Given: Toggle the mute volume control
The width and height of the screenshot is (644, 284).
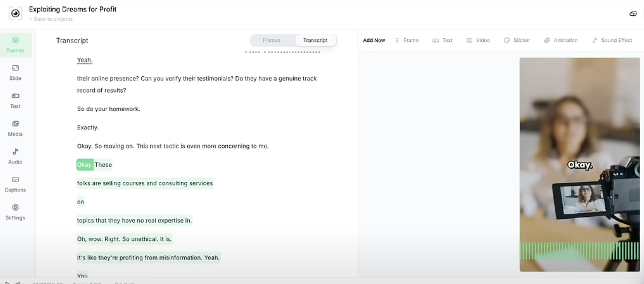Looking at the screenshot, I should click(18, 283).
